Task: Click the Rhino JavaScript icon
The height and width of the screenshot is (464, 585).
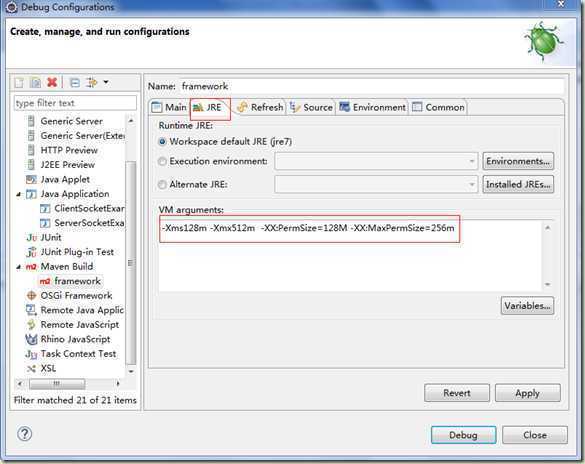Action: tap(31, 339)
